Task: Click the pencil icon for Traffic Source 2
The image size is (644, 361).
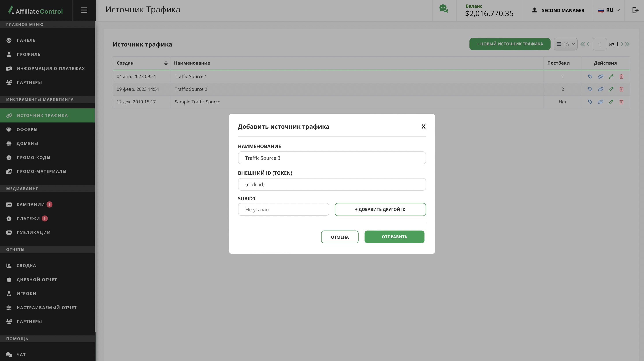Action: coord(611,89)
